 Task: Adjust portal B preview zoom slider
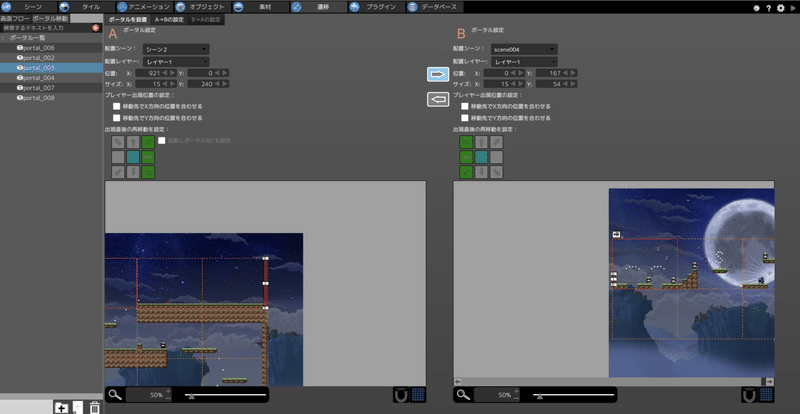pyautogui.click(x=573, y=395)
